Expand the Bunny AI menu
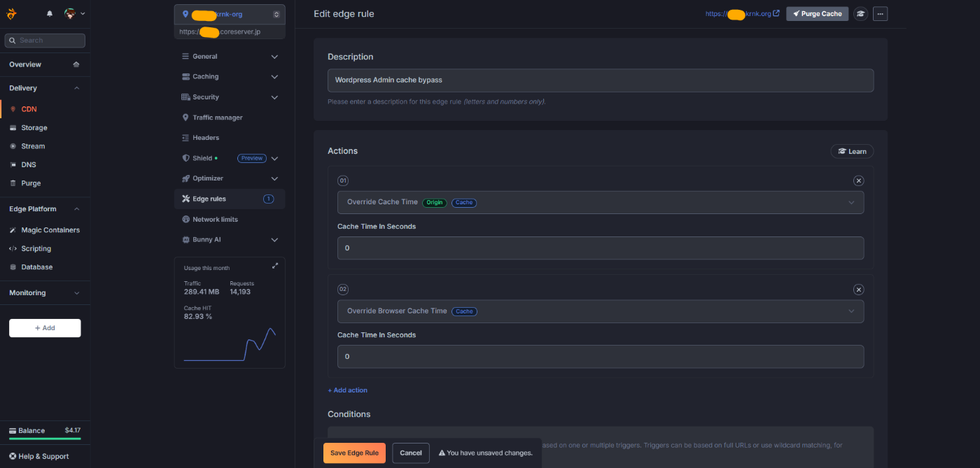Image resolution: width=980 pixels, height=468 pixels. (x=230, y=240)
